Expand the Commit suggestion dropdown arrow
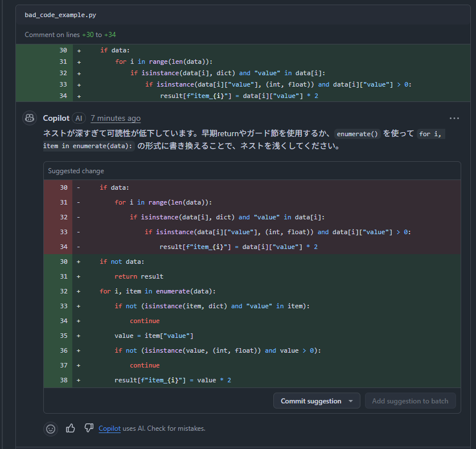 coord(351,401)
